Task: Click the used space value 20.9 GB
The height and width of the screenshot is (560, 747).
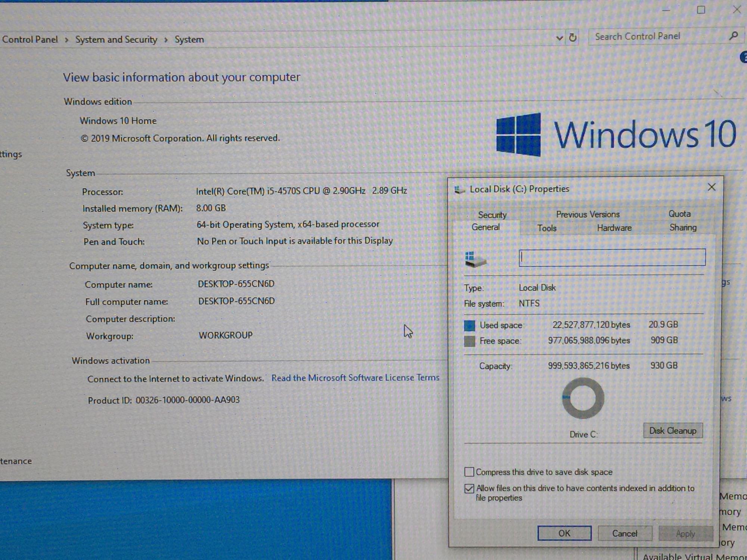Action: (x=663, y=324)
